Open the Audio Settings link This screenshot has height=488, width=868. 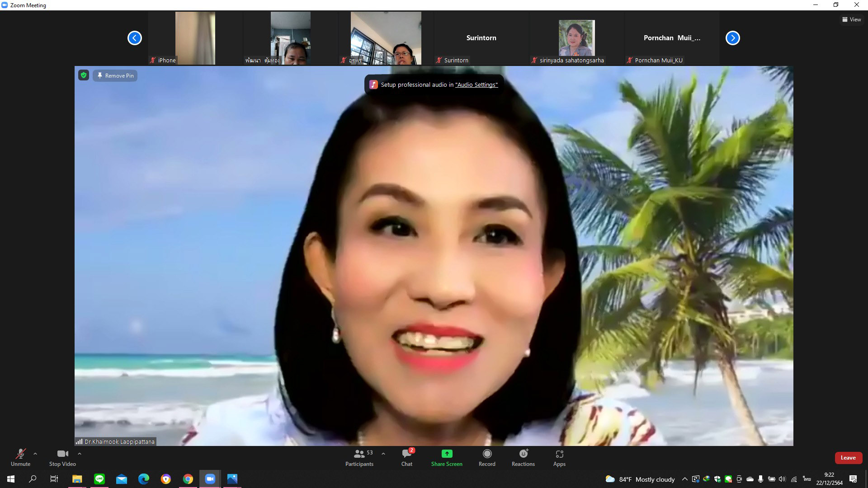coord(476,84)
